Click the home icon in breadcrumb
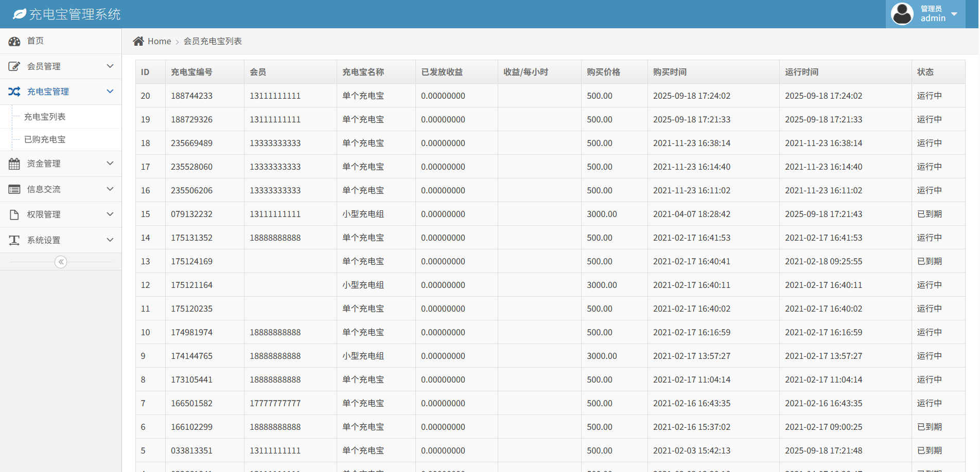 click(138, 41)
